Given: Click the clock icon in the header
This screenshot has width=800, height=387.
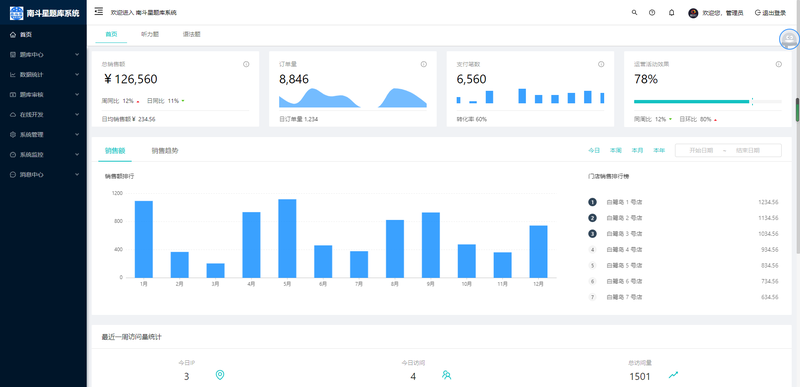Looking at the screenshot, I should tap(652, 13).
